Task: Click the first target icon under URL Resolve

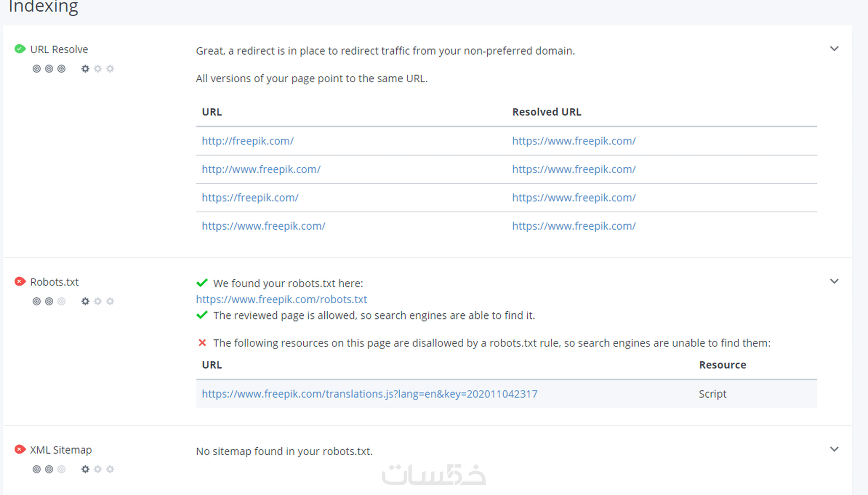Action: click(37, 69)
